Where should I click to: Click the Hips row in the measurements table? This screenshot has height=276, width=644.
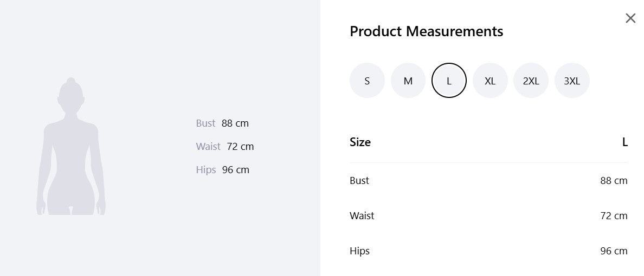[489, 251]
